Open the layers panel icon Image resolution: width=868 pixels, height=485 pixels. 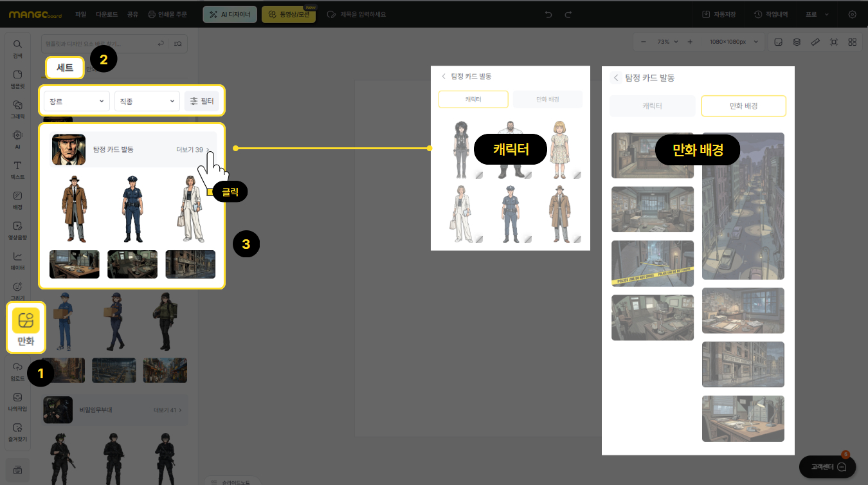tap(797, 42)
